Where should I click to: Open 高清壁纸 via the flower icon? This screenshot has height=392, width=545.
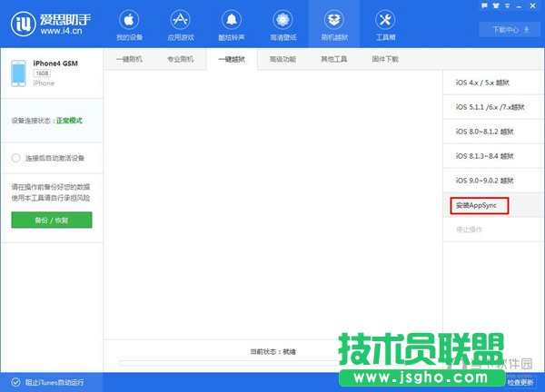click(282, 20)
